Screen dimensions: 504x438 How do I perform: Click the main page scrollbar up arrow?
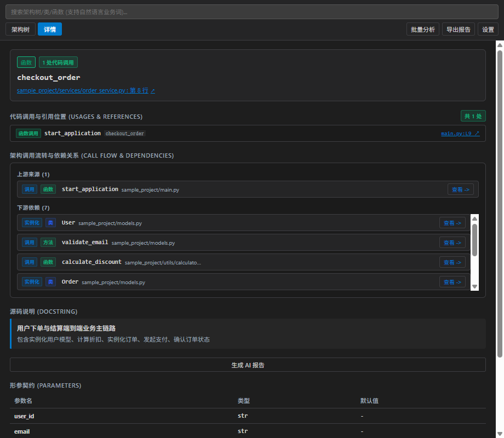click(x=500, y=45)
